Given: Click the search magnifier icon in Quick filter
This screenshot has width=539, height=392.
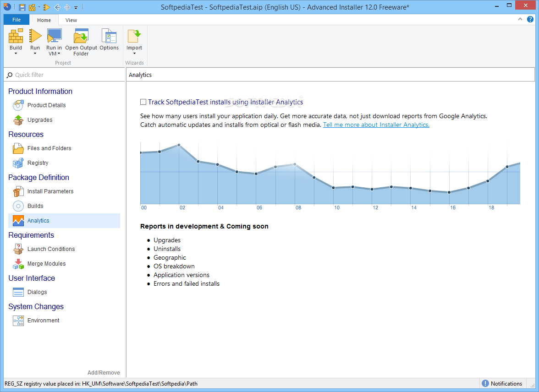Looking at the screenshot, I should tap(10, 75).
